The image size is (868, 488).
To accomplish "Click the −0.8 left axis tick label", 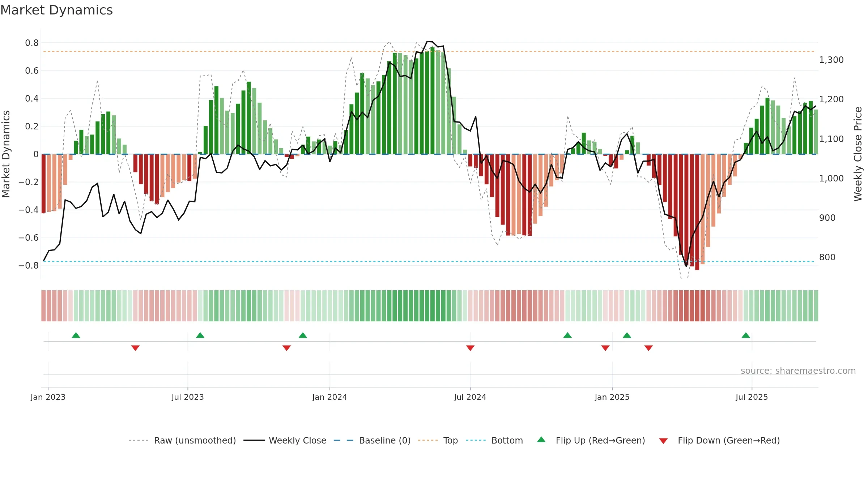I will click(29, 265).
